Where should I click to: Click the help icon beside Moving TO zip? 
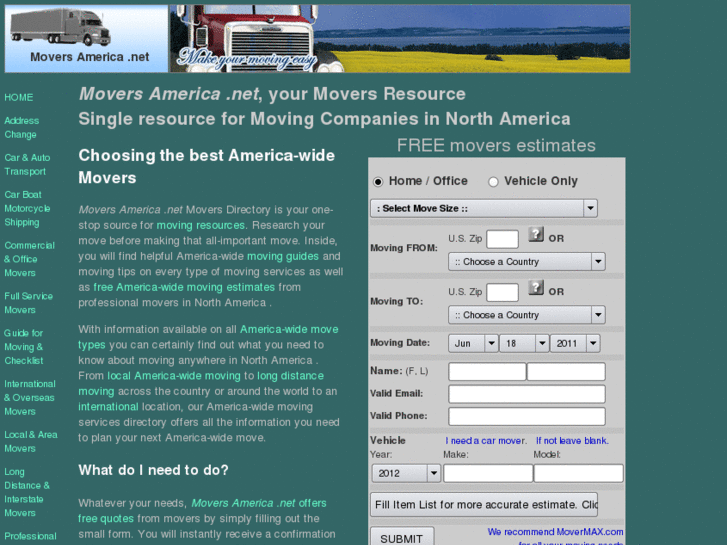pyautogui.click(x=536, y=288)
